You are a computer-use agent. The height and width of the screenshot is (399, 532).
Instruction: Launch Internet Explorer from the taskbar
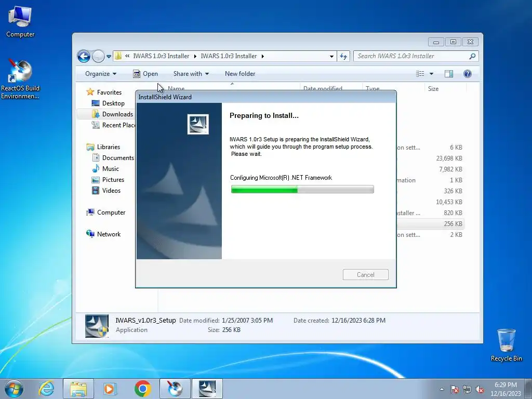click(x=46, y=389)
